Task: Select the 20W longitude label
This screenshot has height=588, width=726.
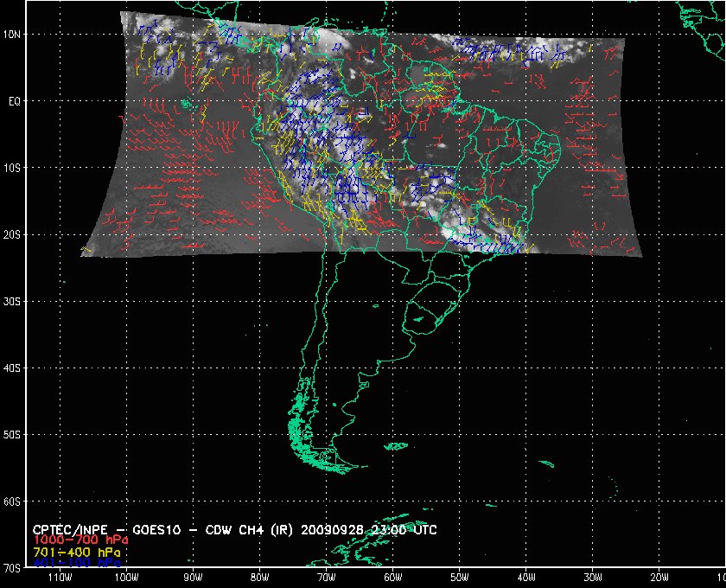Action: 659,578
